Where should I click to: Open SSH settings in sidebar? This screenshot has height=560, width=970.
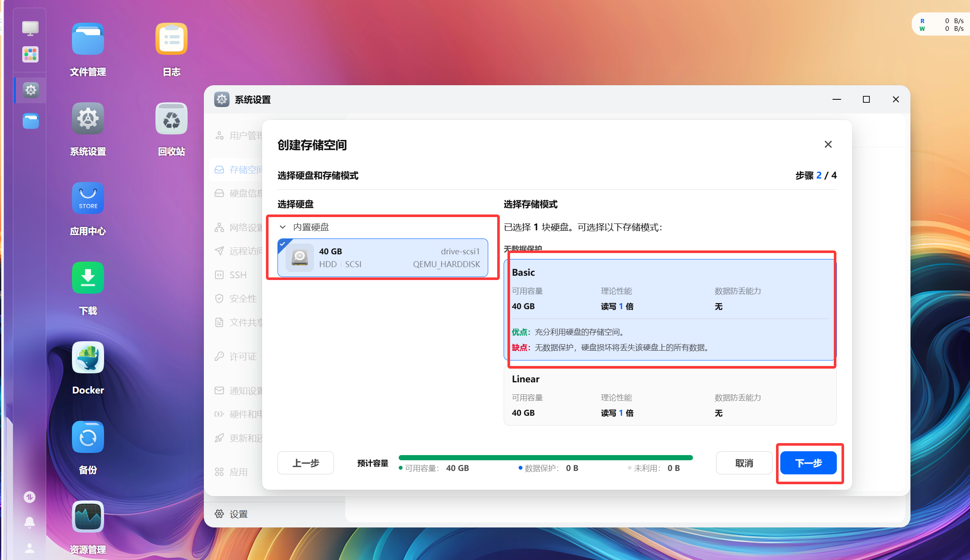click(238, 275)
